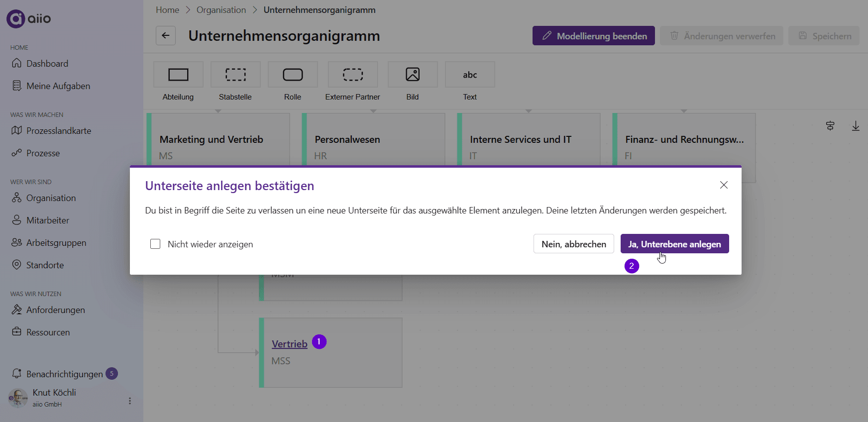Select 'Interne Services und IT' box
Image resolution: width=868 pixels, height=422 pixels.
[x=529, y=139]
